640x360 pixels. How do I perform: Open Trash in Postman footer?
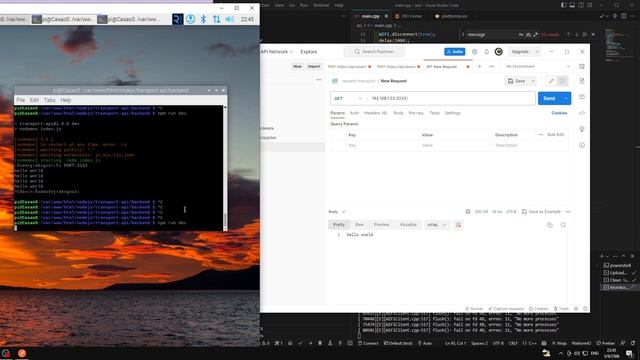[x=561, y=309]
